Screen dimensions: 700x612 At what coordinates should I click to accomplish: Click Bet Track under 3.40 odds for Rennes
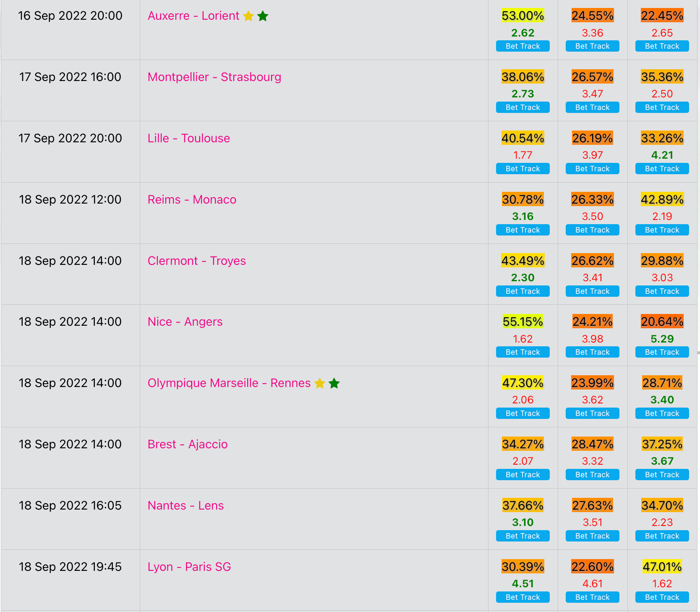(662, 413)
